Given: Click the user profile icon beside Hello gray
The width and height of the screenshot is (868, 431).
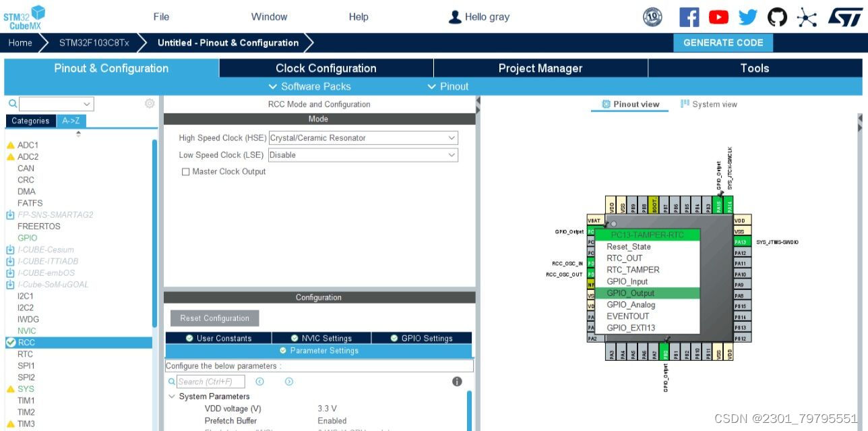Looking at the screenshot, I should (456, 17).
